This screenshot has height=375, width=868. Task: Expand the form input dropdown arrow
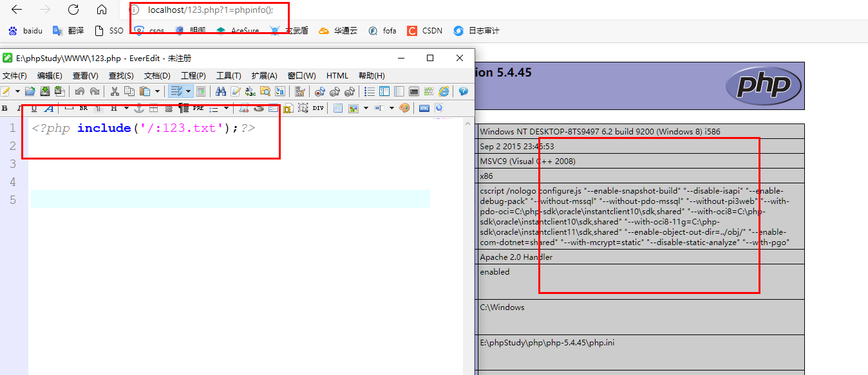[392, 108]
